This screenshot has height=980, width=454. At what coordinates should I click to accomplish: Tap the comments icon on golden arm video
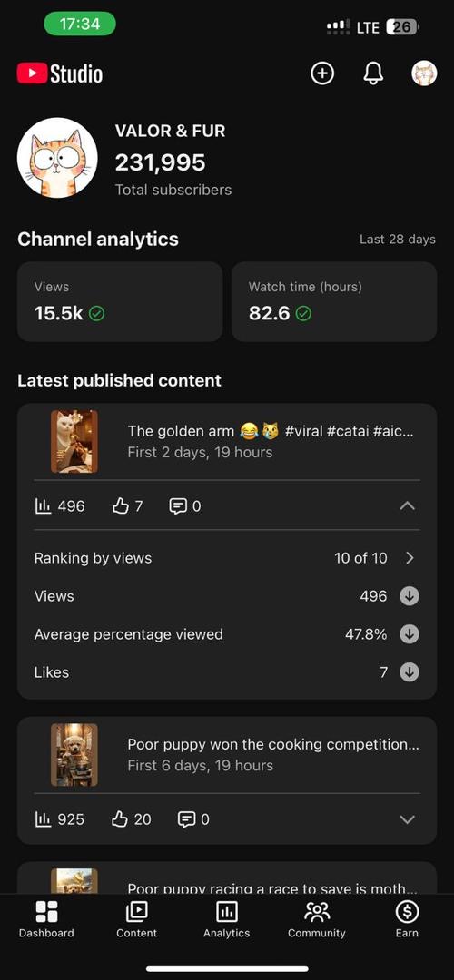(x=178, y=505)
